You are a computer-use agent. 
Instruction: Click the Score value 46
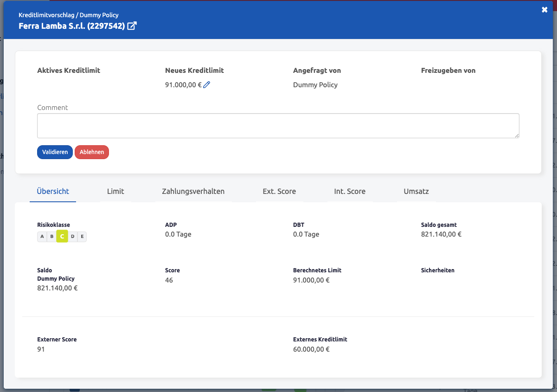[169, 280]
